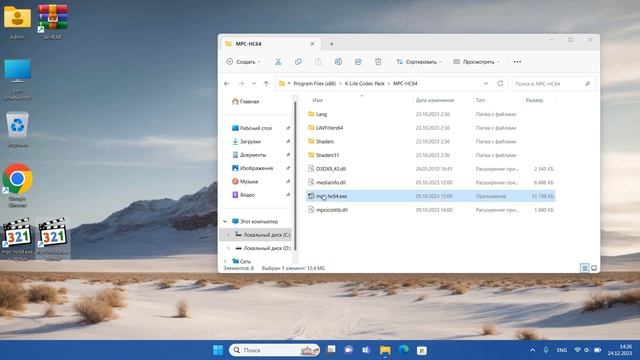Select the second MPC-HC desktop shortcut
Screen dimensions: 640x360
52,239
